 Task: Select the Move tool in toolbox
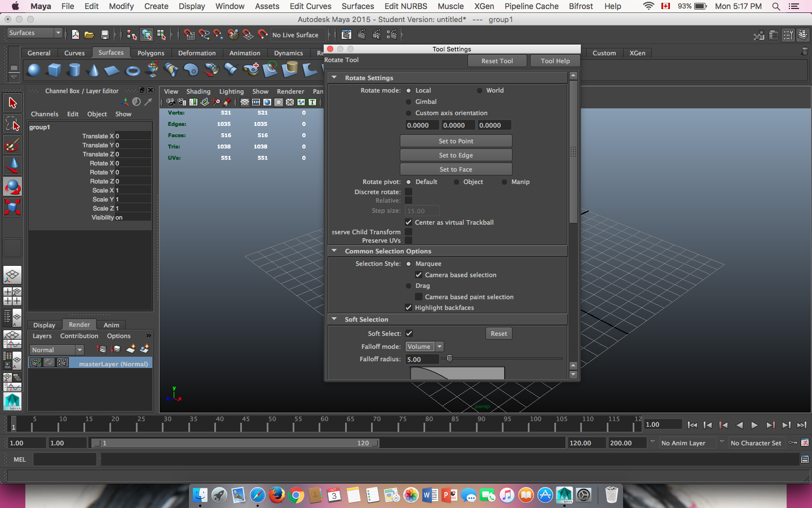[12, 165]
